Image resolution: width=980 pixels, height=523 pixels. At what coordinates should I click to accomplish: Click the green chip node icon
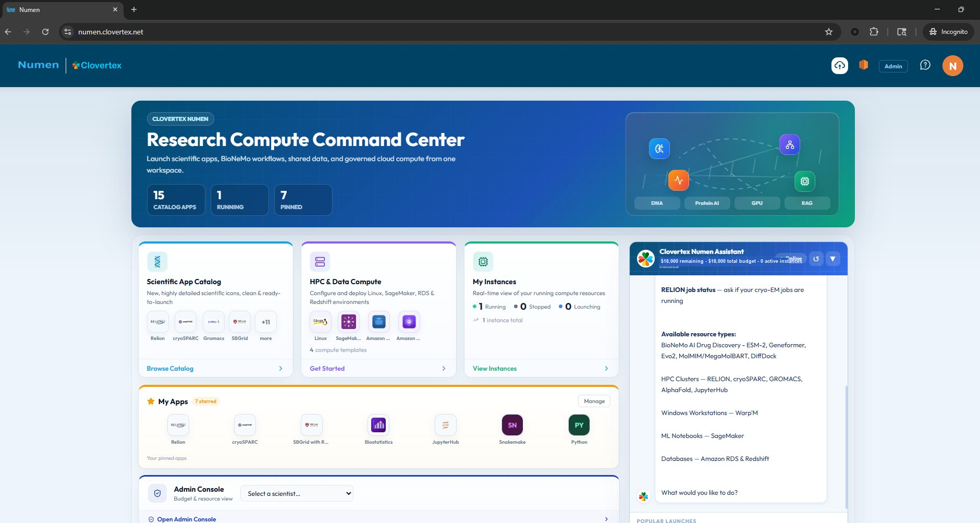point(805,181)
